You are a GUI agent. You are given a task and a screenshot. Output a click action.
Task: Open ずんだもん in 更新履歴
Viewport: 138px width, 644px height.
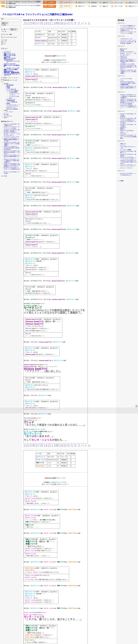pyautogui.click(x=123, y=134)
